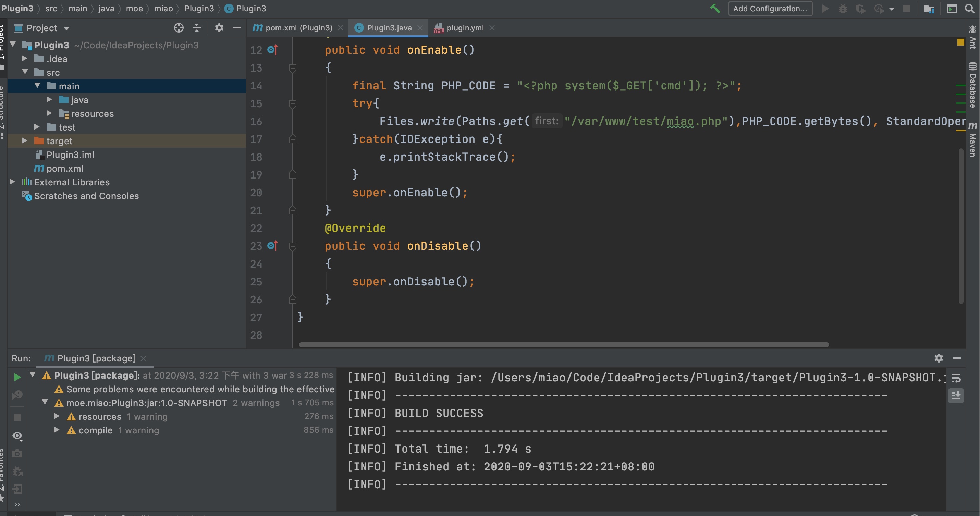Click the locate/select opened file crosshair icon

179,28
